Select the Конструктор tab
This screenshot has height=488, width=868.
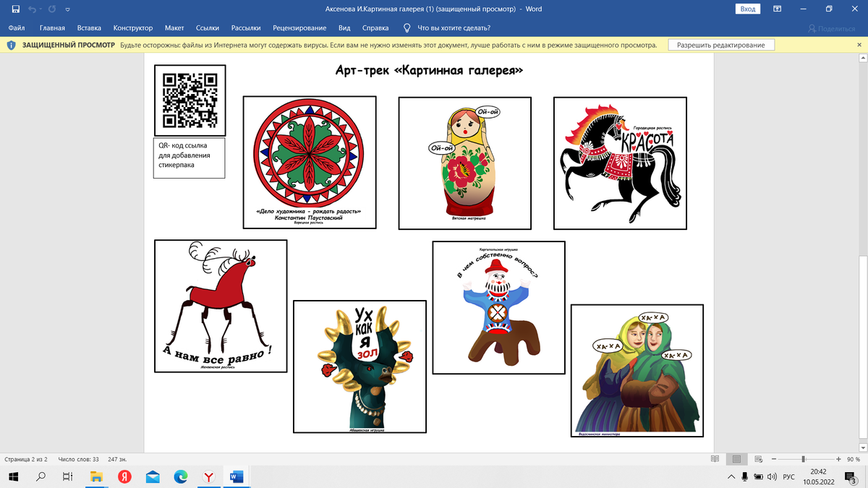pyautogui.click(x=133, y=28)
